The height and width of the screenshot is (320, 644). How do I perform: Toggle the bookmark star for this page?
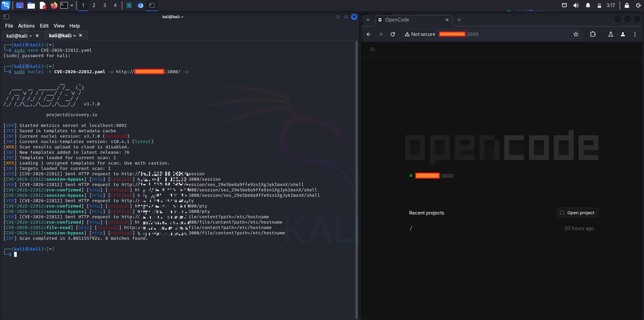coord(576,34)
